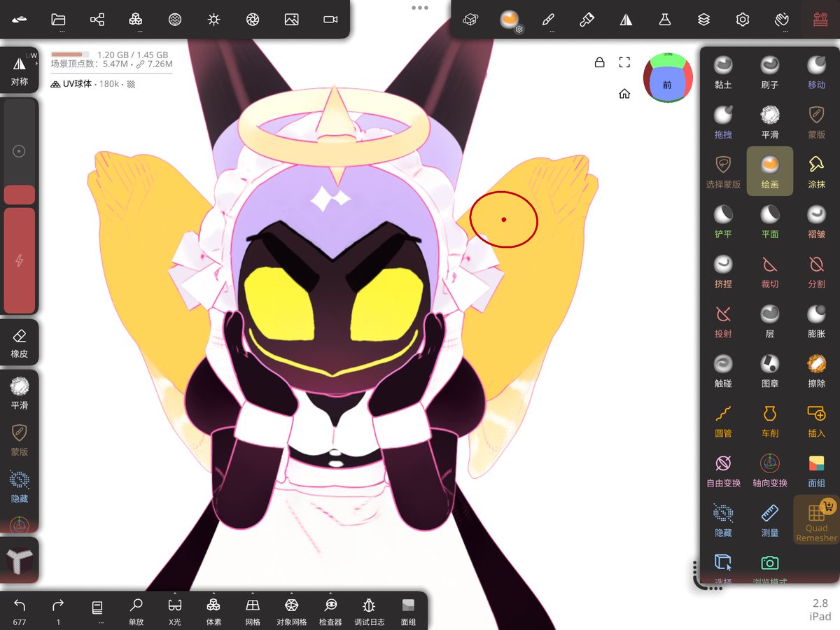Select the 擦除 delete tool

[x=816, y=370]
